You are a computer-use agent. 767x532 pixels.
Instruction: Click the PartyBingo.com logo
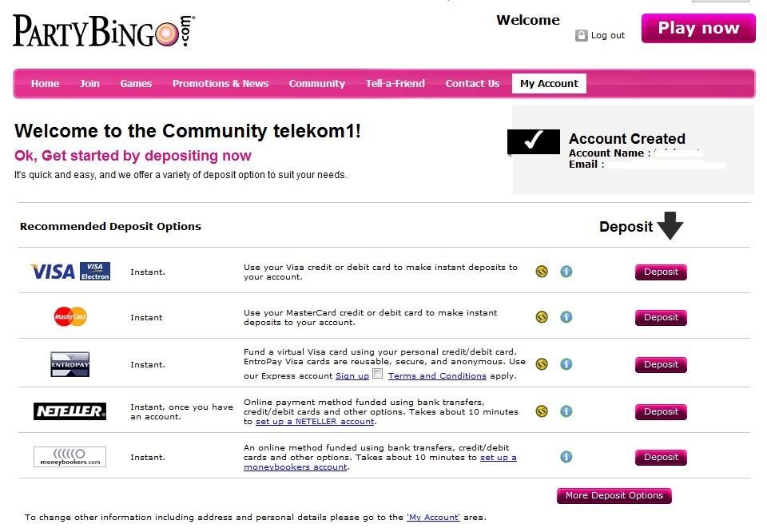pos(103,30)
